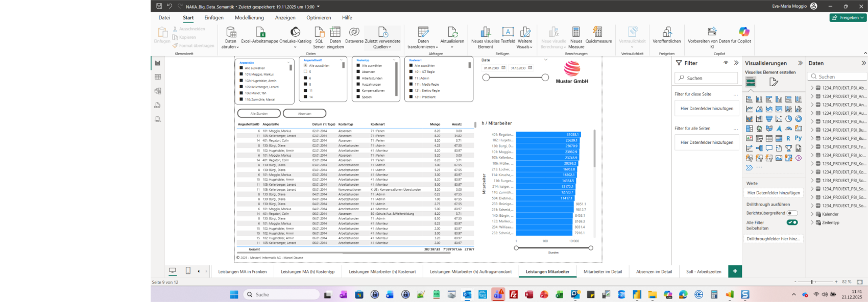This screenshot has width=868, height=302.
Task: Switch to Modellierung ribbon tab
Action: pos(249,17)
